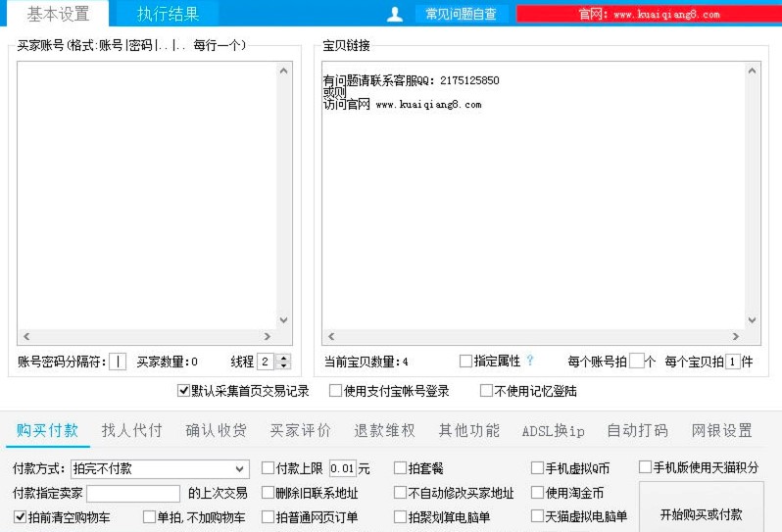Select the ADSL换ip tab

tap(553, 430)
